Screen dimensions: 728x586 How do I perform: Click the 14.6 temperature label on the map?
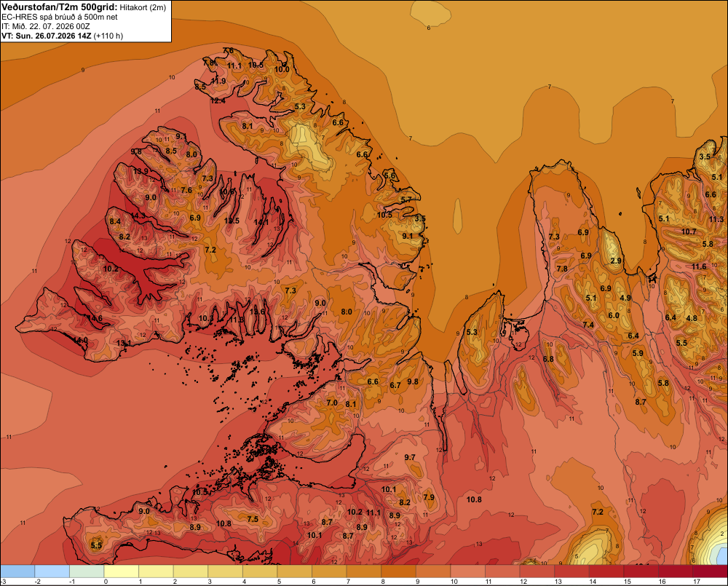(x=95, y=319)
